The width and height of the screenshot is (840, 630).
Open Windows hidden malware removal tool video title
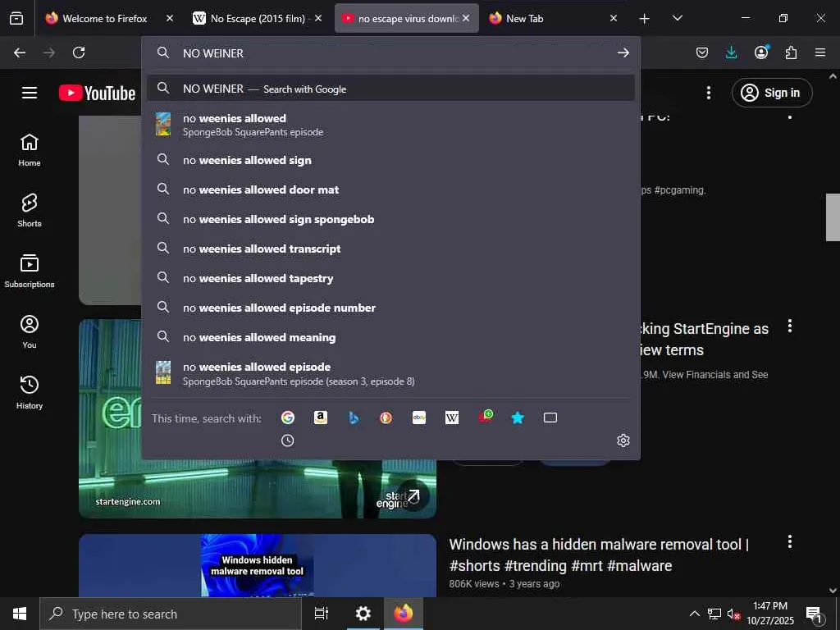coord(599,555)
